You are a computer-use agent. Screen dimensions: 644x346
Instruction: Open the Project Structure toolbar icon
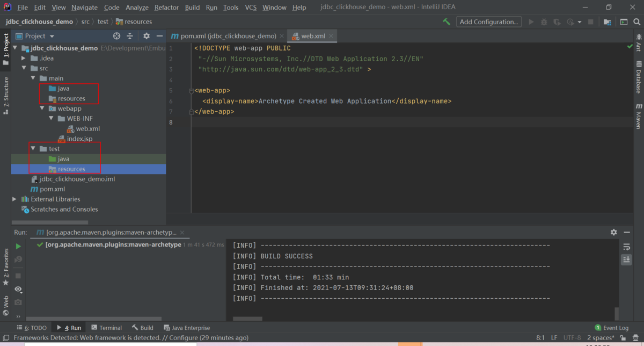[607, 22]
